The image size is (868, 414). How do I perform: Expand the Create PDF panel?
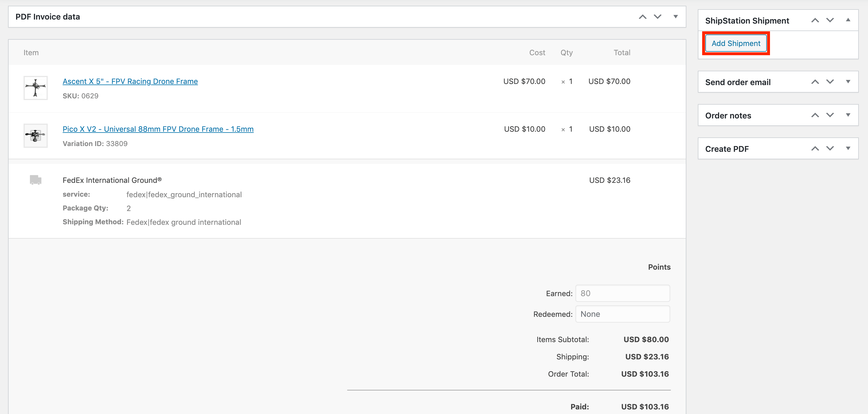848,148
